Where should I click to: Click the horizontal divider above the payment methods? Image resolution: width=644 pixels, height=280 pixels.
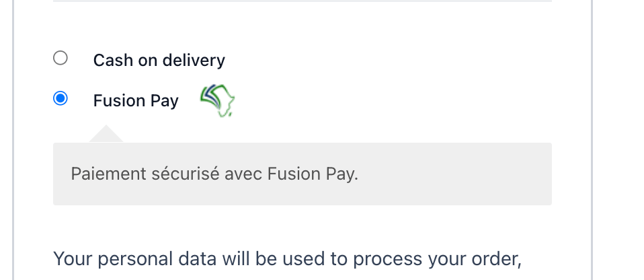coord(302,1)
